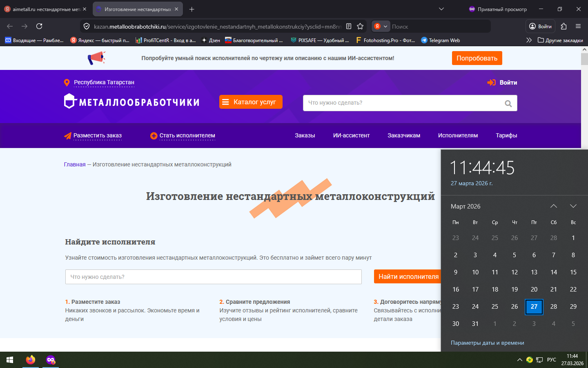This screenshot has height=368, width=588.
Task: Open the Другие закладки bookmarks folder
Action: (560, 40)
